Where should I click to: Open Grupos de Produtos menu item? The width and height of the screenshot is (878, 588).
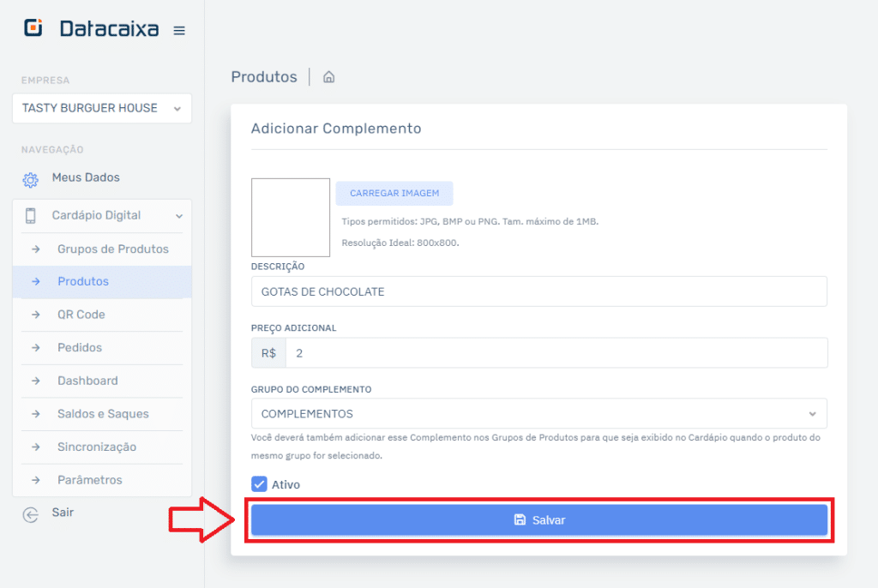pyautogui.click(x=112, y=249)
